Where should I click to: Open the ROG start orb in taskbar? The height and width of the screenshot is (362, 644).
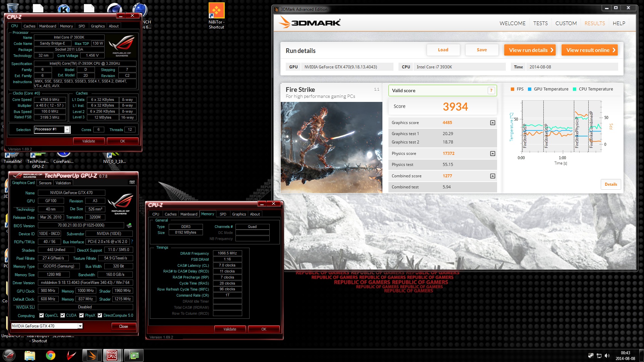coord(9,355)
